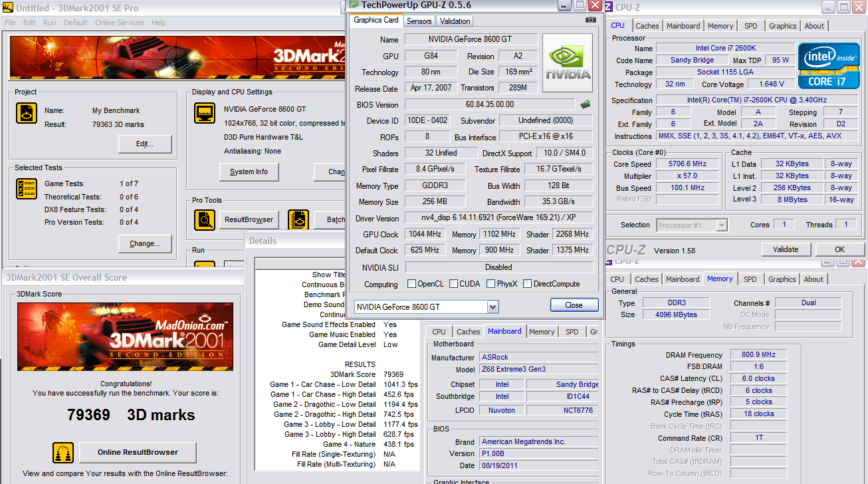
Task: Click the ResultBrowser button in Pro Tools
Action: point(249,219)
